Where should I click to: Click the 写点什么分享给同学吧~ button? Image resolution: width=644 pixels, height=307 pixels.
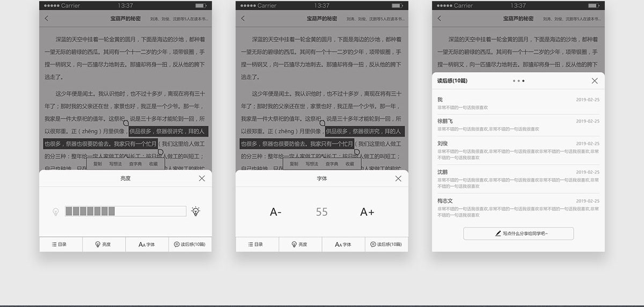[x=518, y=233]
